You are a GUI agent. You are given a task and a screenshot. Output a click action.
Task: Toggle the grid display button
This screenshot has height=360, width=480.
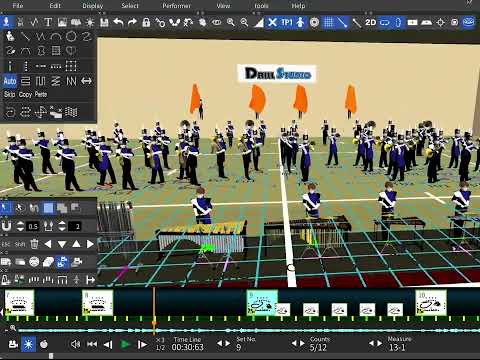(329, 22)
